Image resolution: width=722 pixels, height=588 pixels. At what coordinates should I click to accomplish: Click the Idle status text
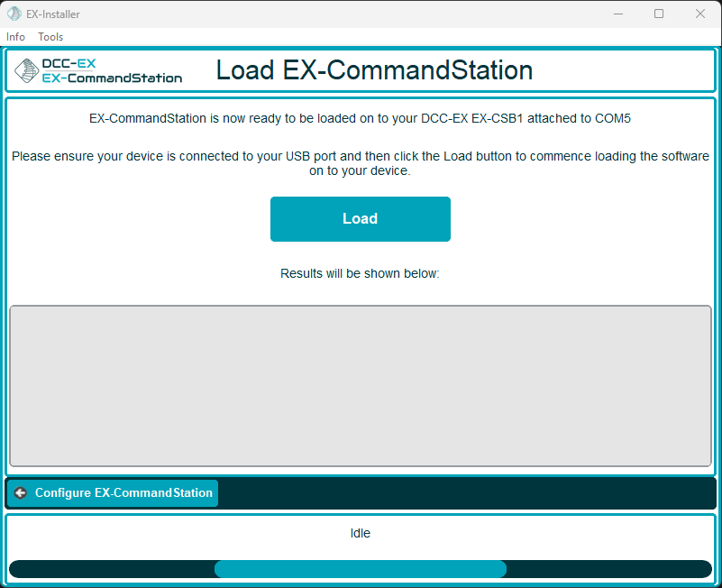pos(360,533)
